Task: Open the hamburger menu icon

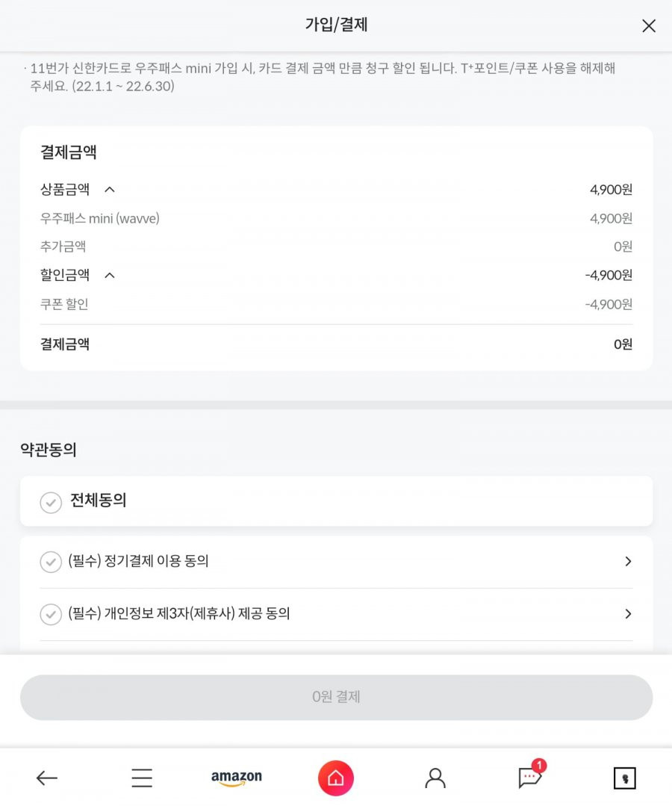Action: click(142, 778)
